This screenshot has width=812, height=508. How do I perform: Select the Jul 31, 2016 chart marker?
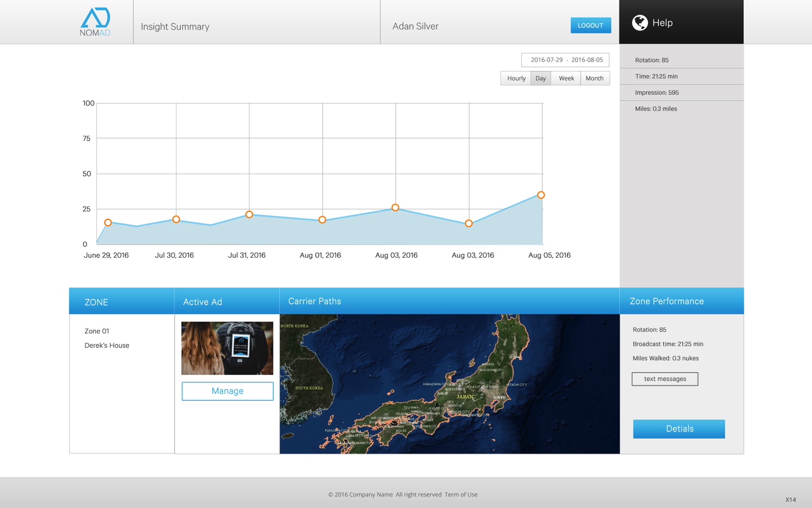[x=249, y=214]
